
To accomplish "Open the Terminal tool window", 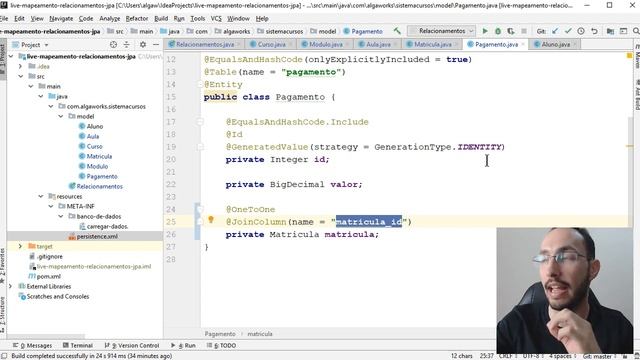I will click(x=78, y=345).
